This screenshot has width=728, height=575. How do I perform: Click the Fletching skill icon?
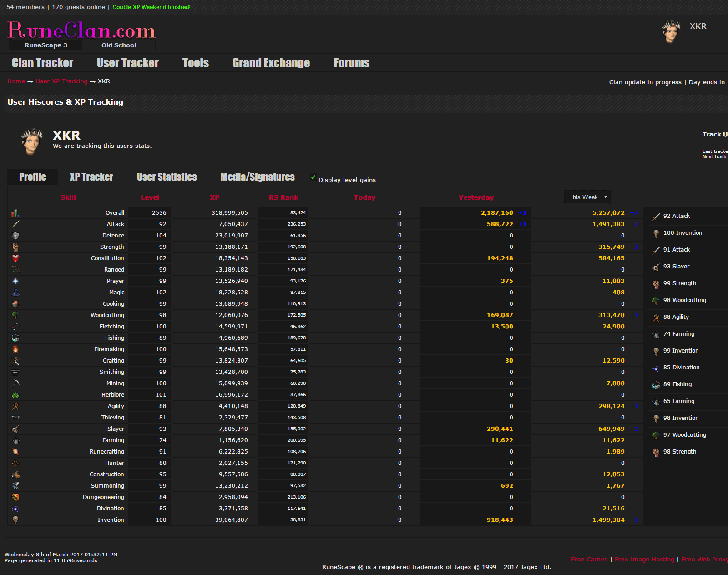pos(15,327)
